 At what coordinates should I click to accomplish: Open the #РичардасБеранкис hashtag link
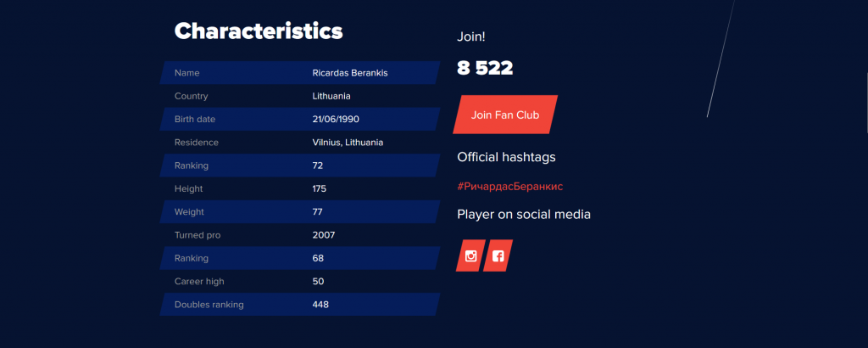[509, 187]
